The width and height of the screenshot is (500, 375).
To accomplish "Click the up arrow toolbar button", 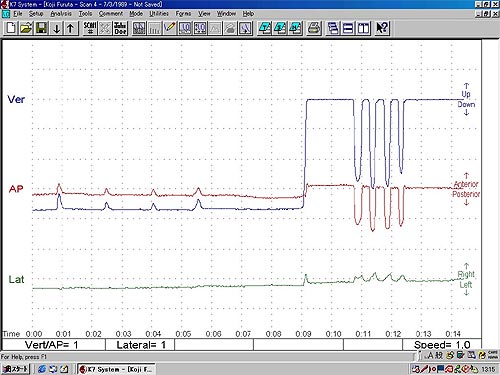I will tap(71, 28).
